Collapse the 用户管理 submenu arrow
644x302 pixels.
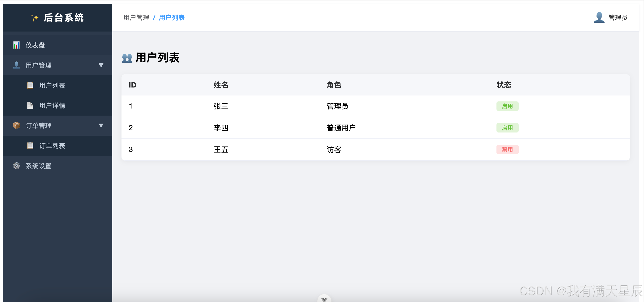(x=101, y=65)
